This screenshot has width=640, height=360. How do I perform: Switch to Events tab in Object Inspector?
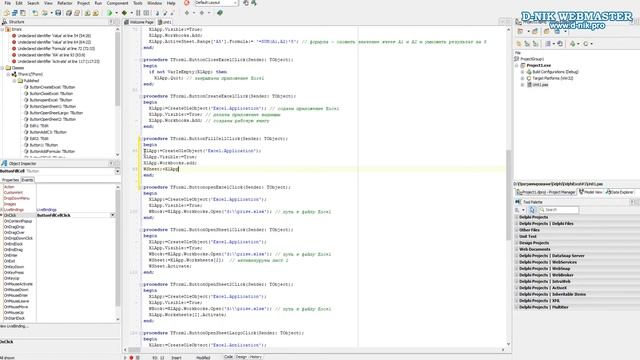[27, 180]
